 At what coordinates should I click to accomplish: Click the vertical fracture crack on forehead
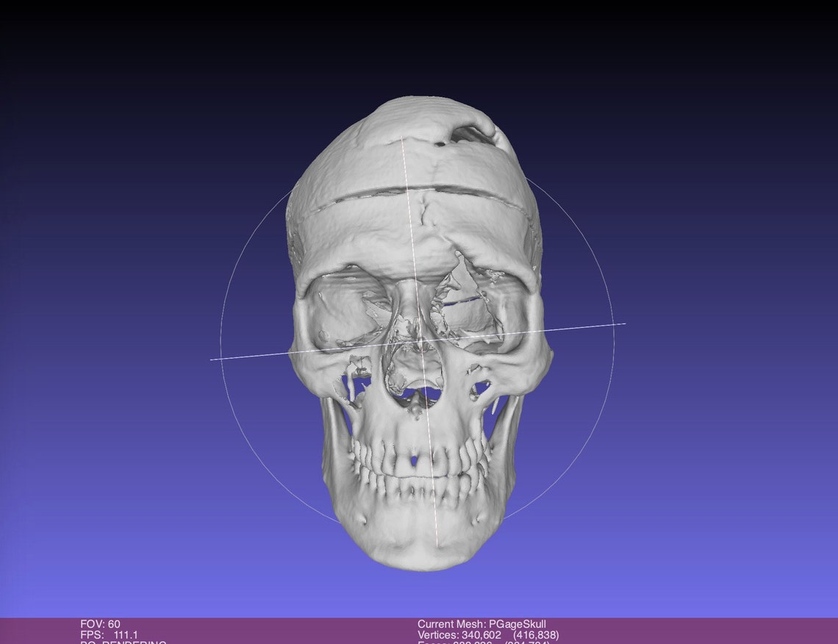(x=426, y=212)
